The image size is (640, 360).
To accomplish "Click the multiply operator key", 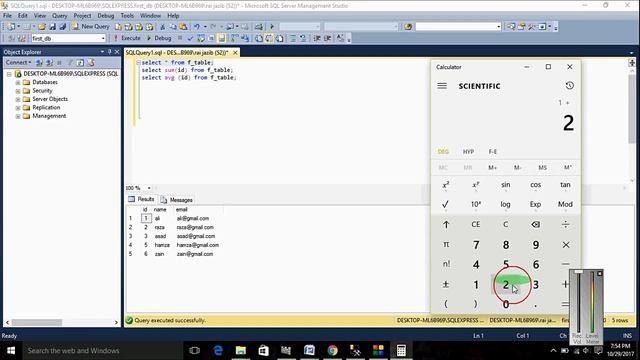I will click(x=565, y=245).
